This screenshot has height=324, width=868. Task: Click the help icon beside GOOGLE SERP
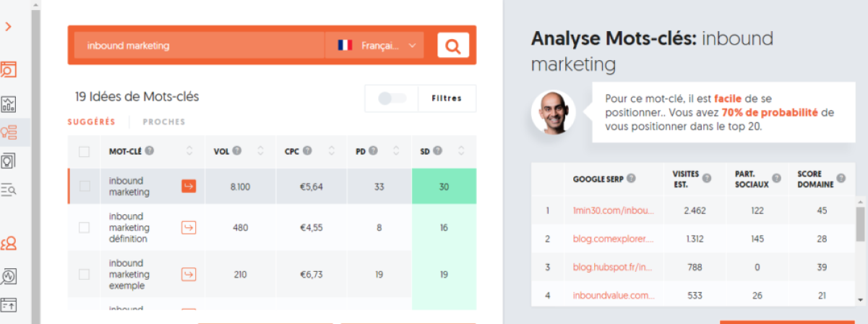(632, 178)
